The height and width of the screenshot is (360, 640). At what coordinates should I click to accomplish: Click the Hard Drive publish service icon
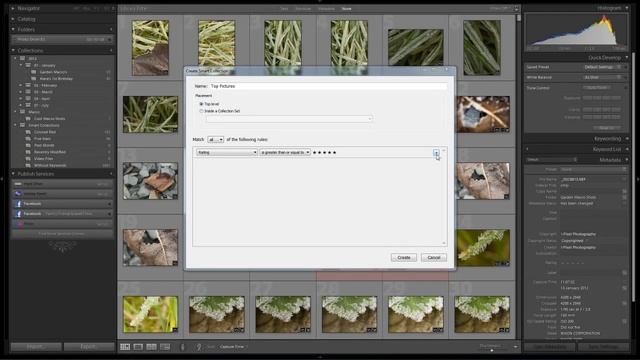[x=18, y=184]
